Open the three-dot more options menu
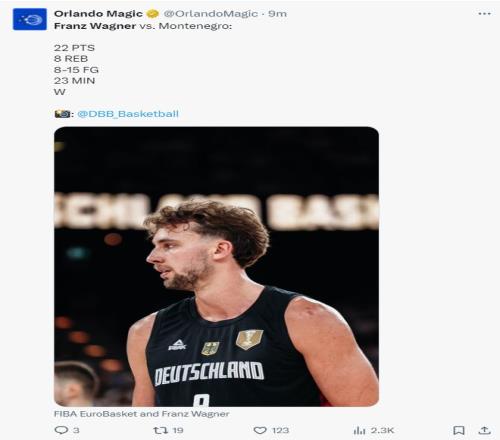Image resolution: width=500 pixels, height=440 pixels. pyautogui.click(x=484, y=14)
